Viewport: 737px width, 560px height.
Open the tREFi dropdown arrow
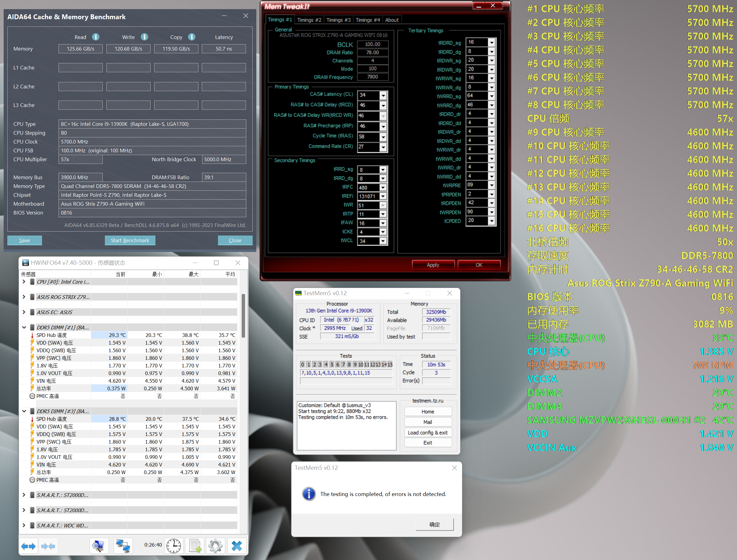point(383,196)
